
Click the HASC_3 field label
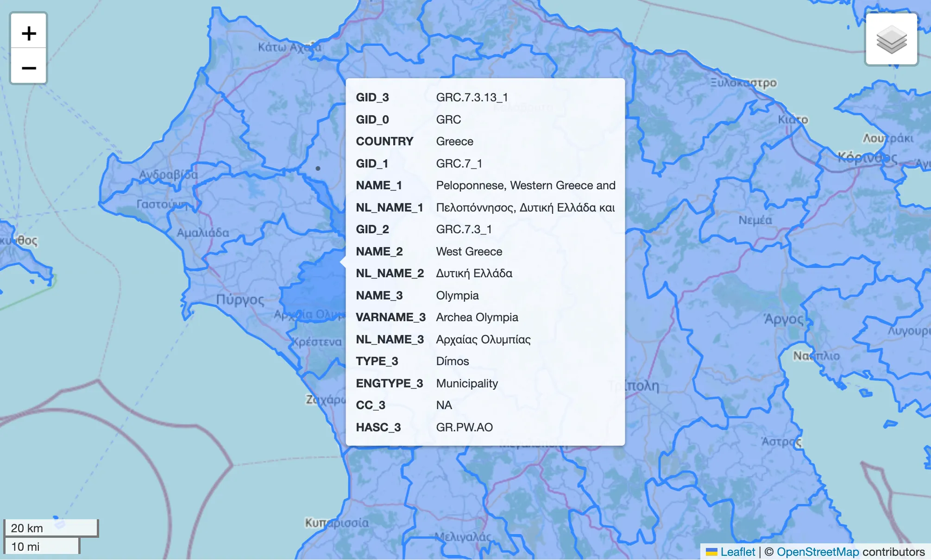[378, 427]
